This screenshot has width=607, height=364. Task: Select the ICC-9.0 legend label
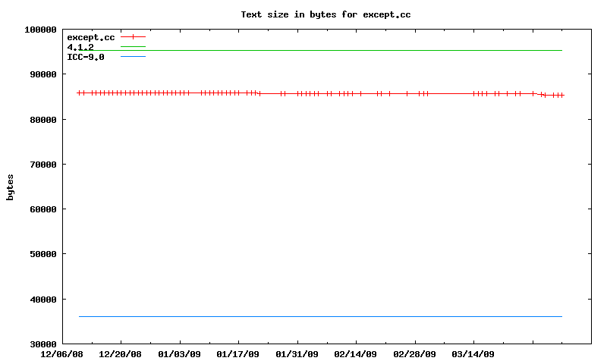[86, 57]
